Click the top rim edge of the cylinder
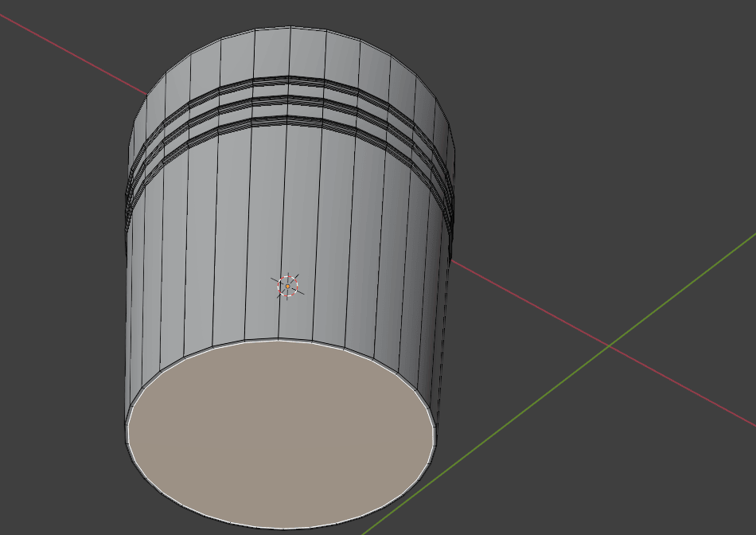Screen dimensions: 756x535 [290, 26]
